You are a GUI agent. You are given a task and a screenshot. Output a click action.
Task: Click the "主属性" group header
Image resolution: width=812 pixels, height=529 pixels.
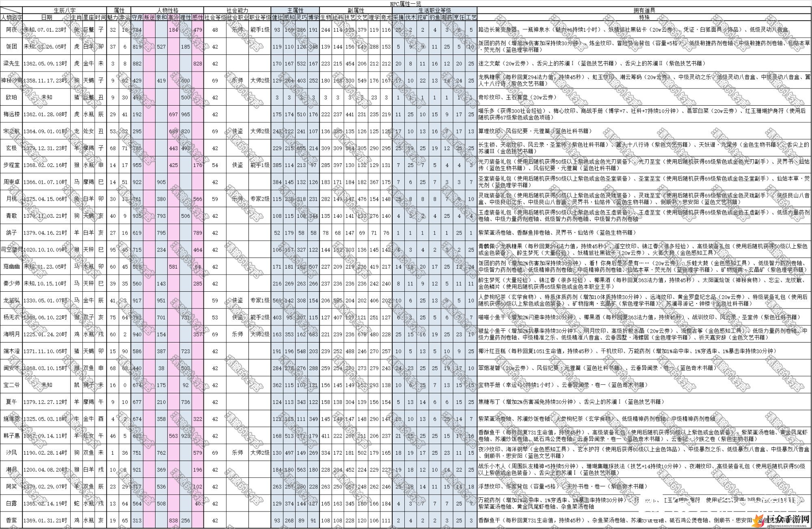pos(295,10)
